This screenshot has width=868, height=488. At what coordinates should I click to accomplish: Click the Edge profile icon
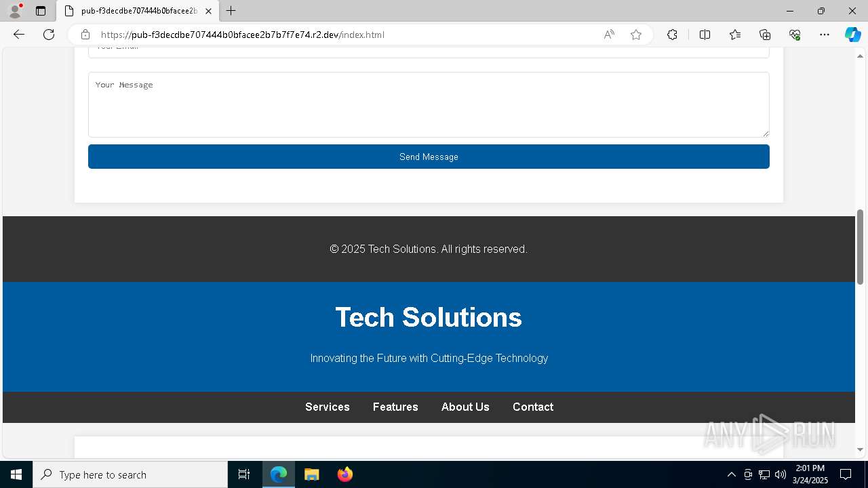click(15, 11)
